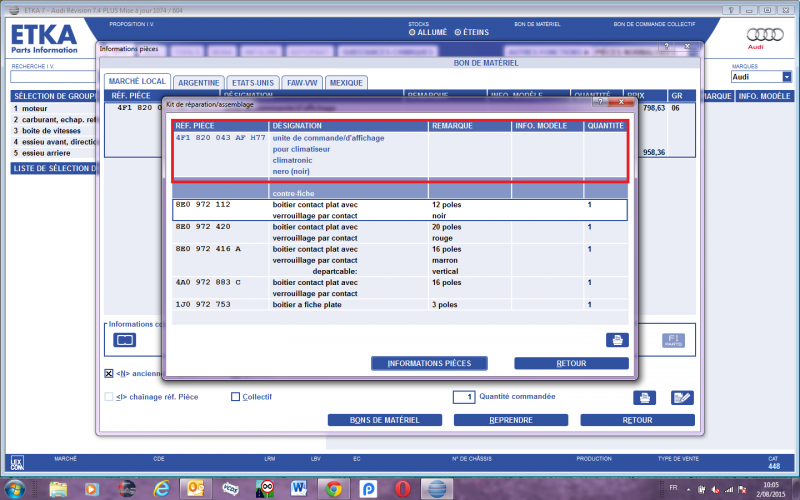Open Windows Explorer from taskbar

(x=58, y=489)
